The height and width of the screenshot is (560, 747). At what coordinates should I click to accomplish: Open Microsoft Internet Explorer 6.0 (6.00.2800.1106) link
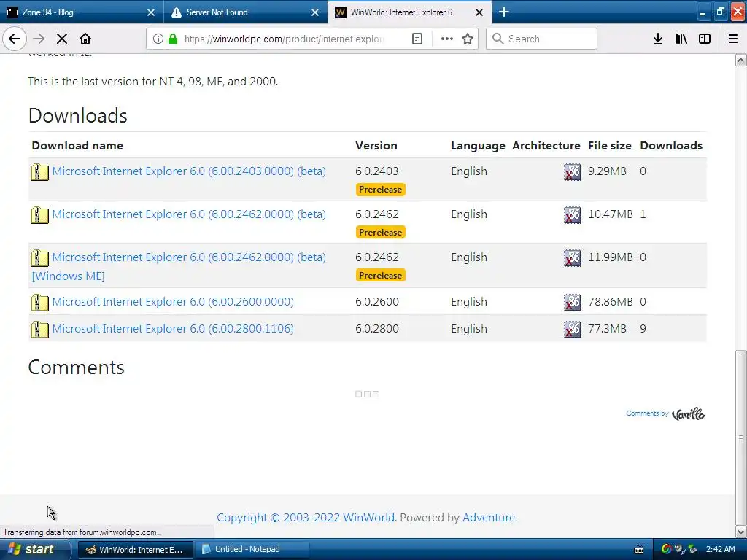pyautogui.click(x=173, y=329)
